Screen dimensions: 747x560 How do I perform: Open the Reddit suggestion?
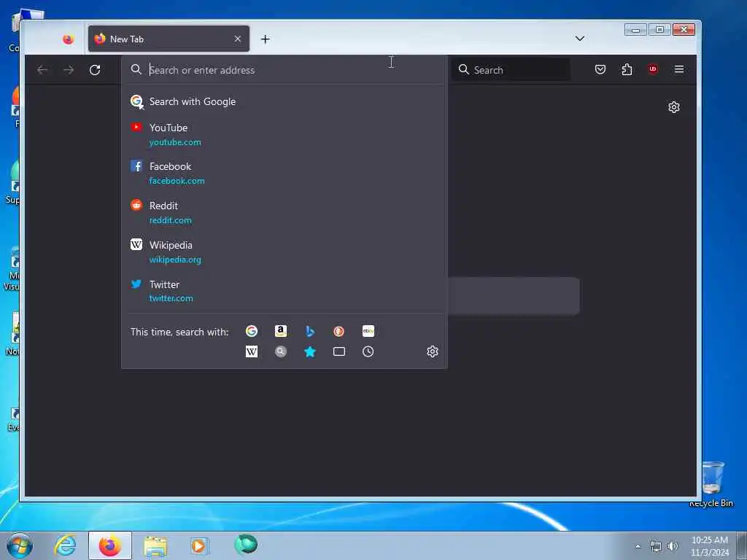coord(285,212)
